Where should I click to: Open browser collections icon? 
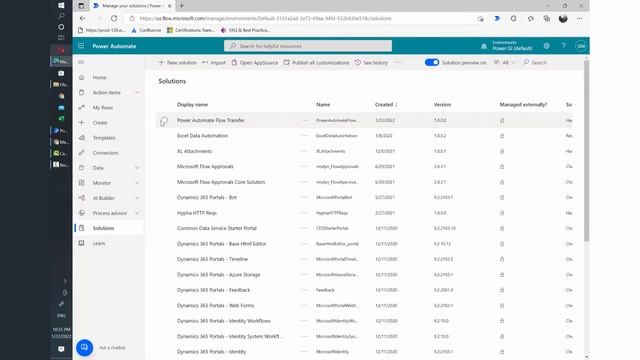547,18
